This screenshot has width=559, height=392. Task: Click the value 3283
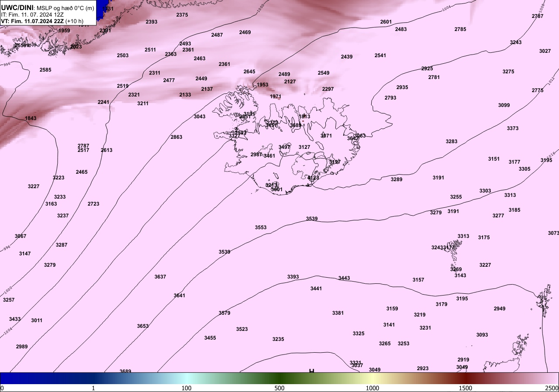pyautogui.click(x=452, y=141)
